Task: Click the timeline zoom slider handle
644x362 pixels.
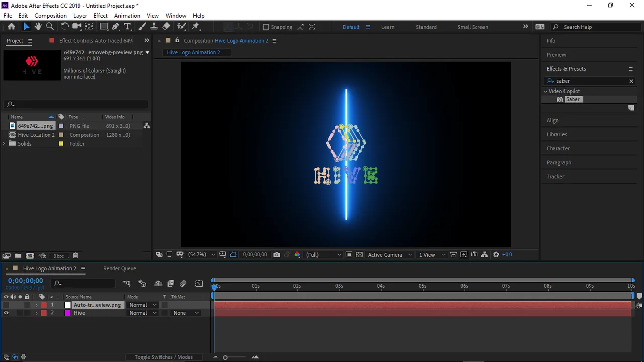Action: tap(225, 357)
